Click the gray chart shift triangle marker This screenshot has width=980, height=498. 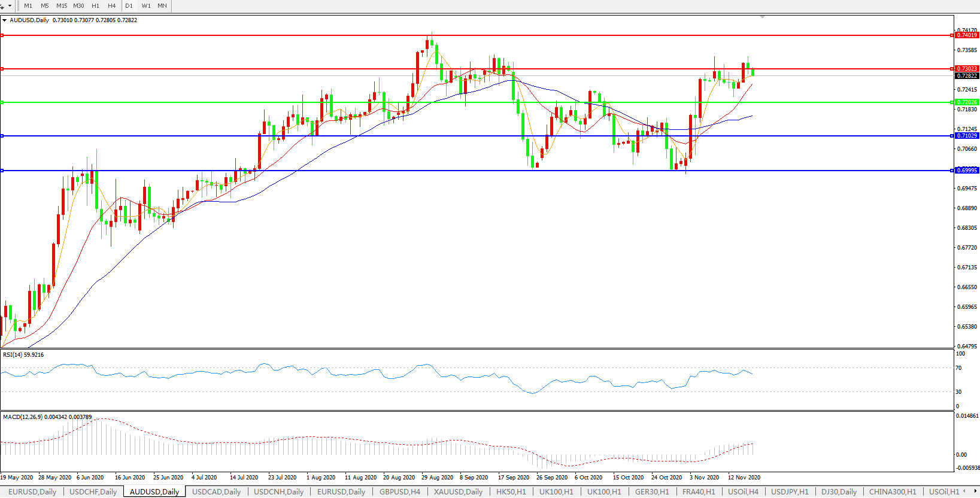coord(762,17)
